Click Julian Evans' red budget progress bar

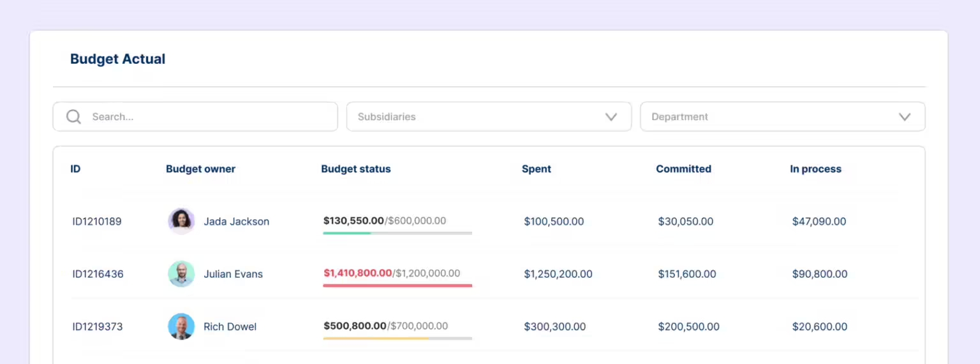point(397,285)
